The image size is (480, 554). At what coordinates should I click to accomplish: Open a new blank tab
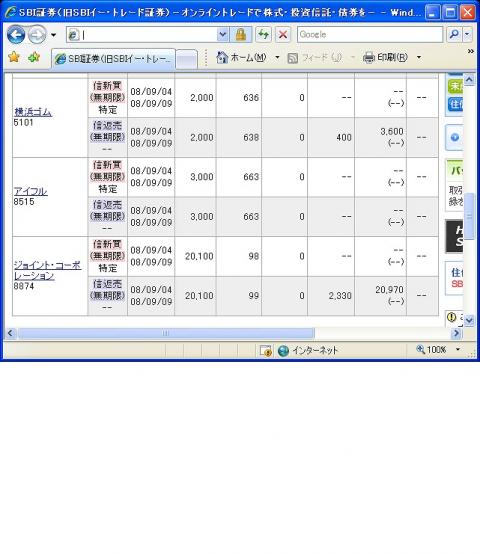(x=186, y=59)
